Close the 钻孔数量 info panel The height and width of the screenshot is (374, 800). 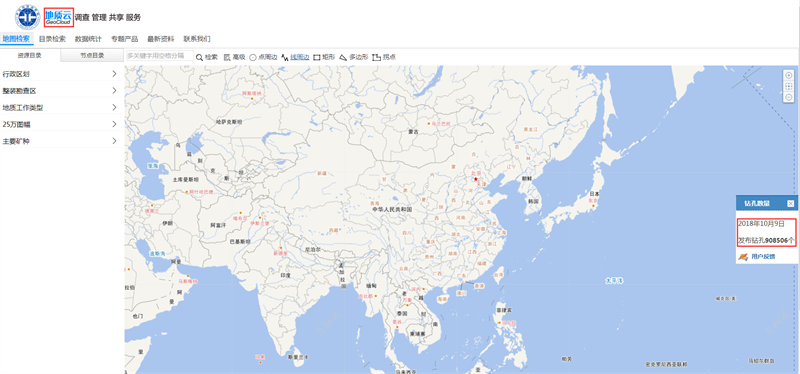790,204
